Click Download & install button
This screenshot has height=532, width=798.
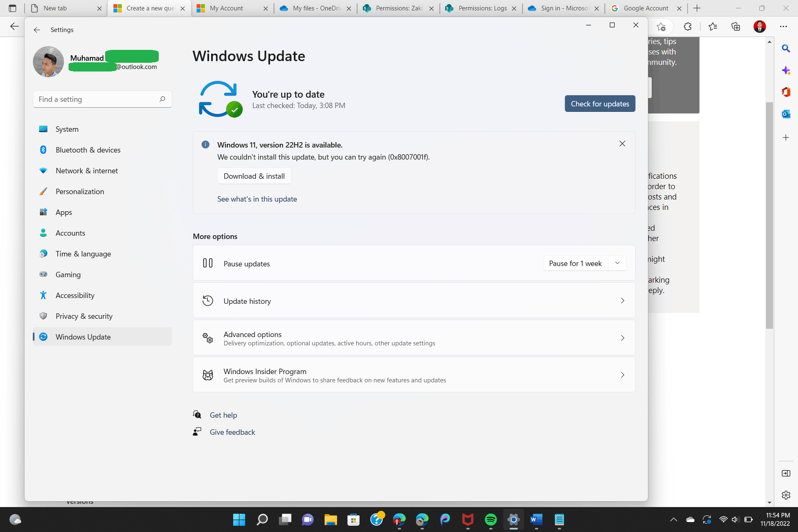click(254, 176)
